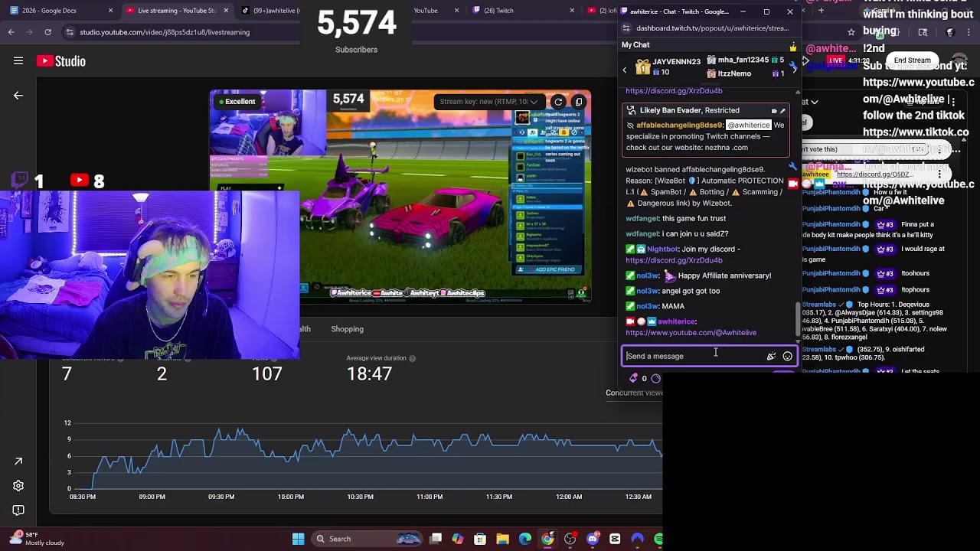Close the (26) Twitch browser tab
980x551 pixels.
point(572,11)
